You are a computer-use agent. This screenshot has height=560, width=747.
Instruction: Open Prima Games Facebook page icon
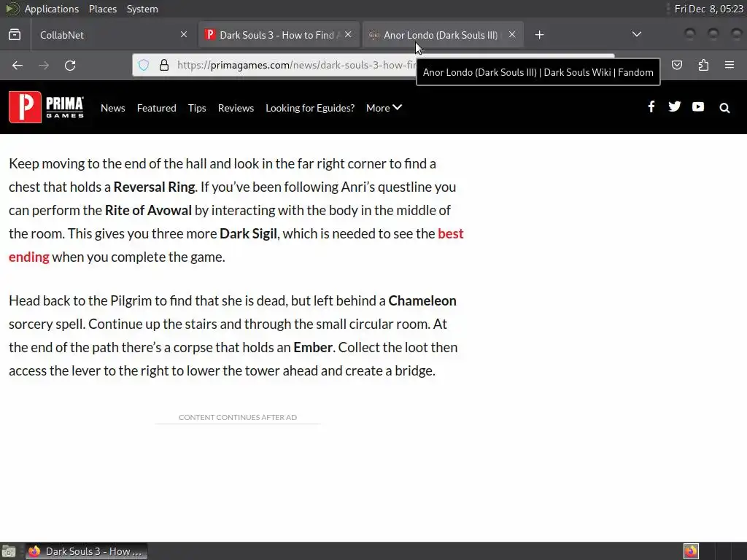click(651, 106)
